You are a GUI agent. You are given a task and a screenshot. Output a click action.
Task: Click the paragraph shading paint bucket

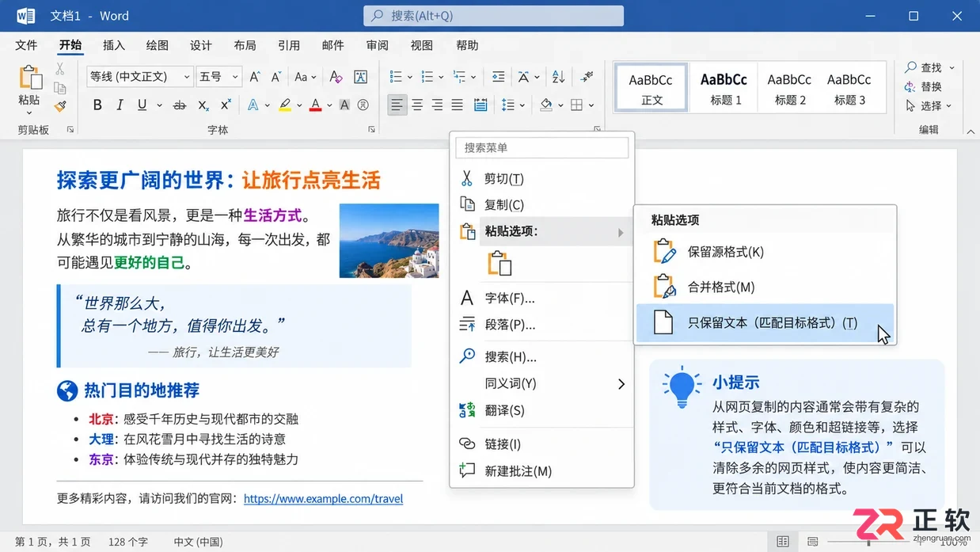point(546,105)
